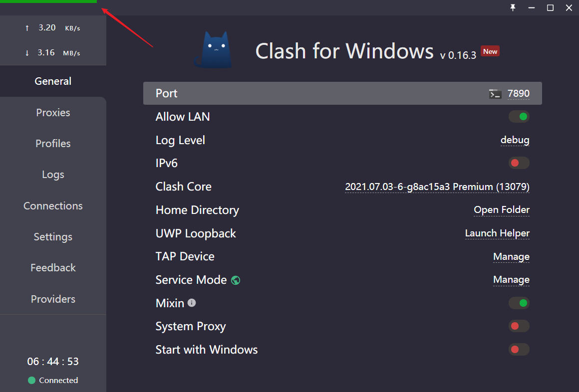Switch to the Profiles tab
This screenshot has height=392, width=579.
(53, 144)
